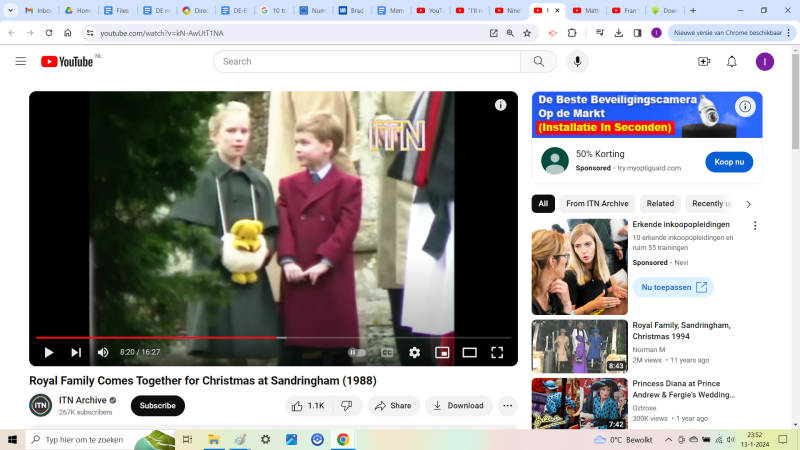Open Royal Family Sandringham Christmas 1994 thumbnail

click(x=580, y=346)
